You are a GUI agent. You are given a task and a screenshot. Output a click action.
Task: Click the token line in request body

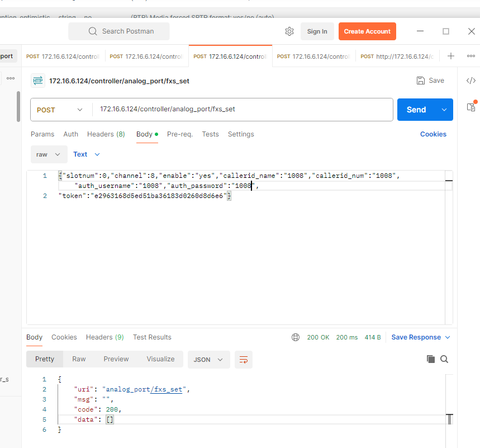pos(145,196)
